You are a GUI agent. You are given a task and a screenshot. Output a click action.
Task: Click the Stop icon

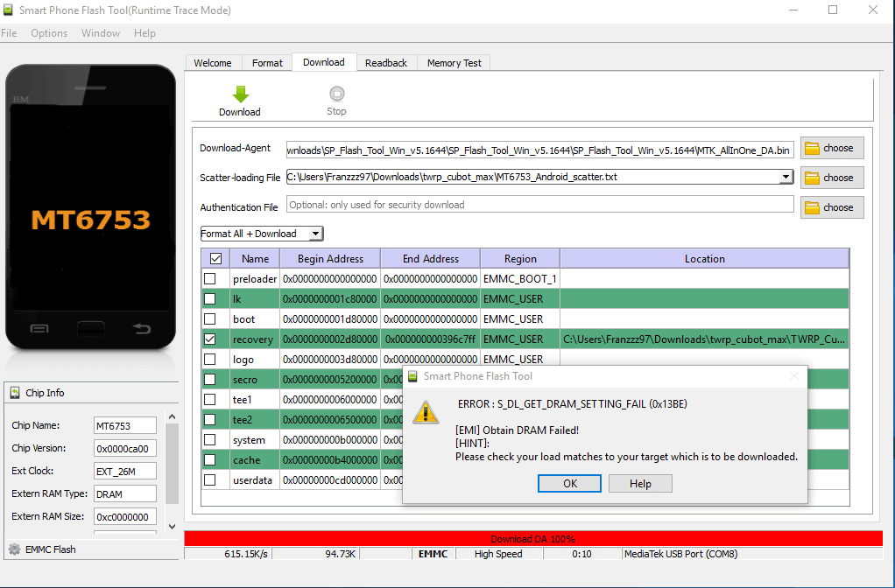[x=337, y=94]
